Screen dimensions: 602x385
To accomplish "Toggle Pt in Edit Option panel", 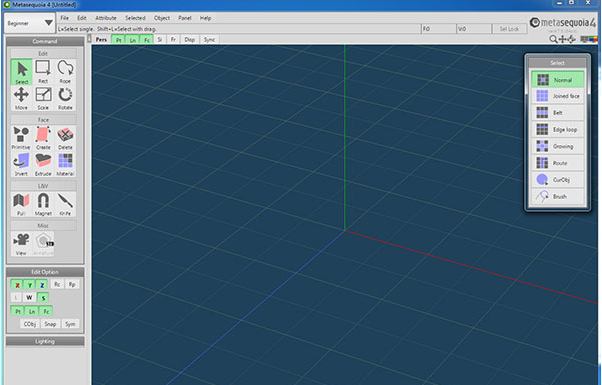I will (x=18, y=311).
